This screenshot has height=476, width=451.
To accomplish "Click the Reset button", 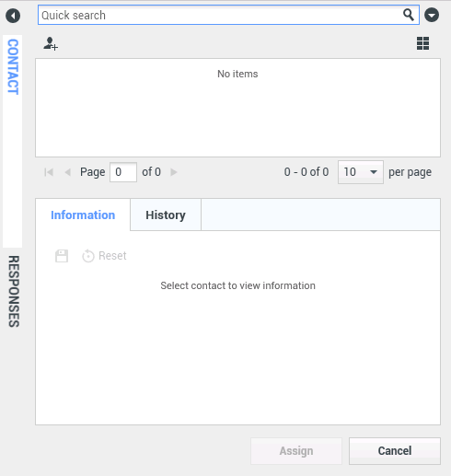I will (x=104, y=256).
